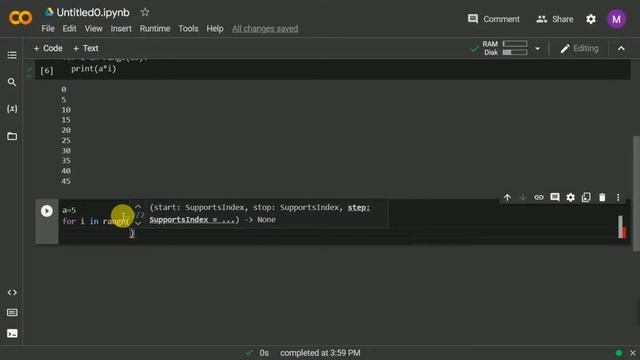Open the Help menu
Image resolution: width=640 pixels, height=360 pixels.
[x=215, y=29]
